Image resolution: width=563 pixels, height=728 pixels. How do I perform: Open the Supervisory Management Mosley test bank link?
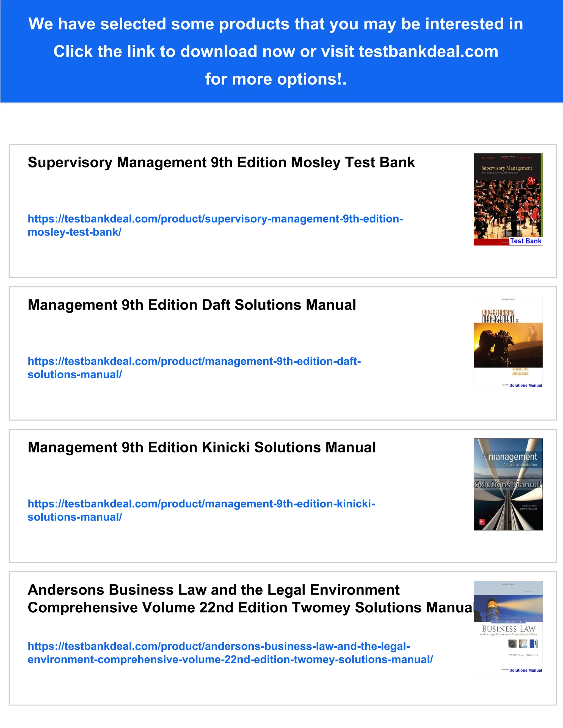[215, 219]
